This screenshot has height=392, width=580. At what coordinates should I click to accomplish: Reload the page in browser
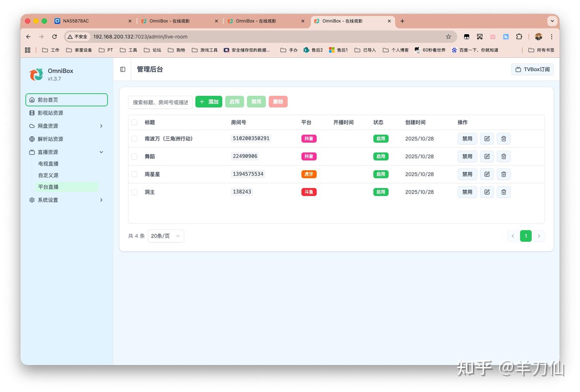point(54,37)
